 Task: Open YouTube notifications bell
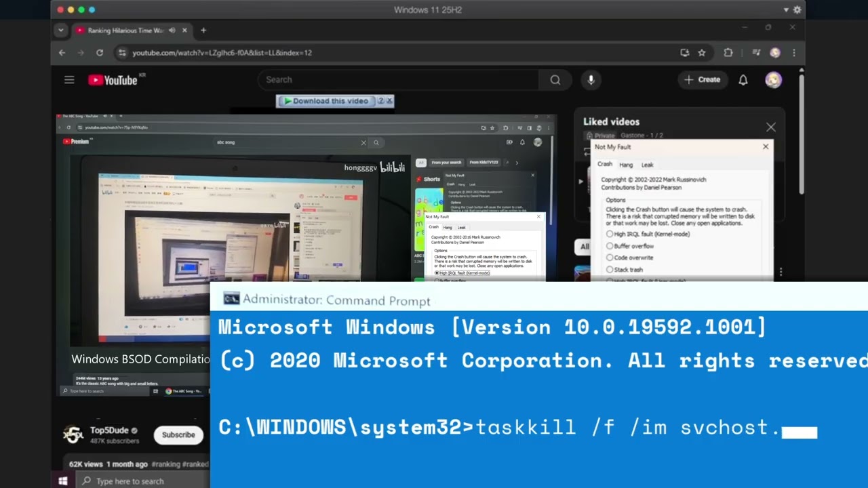[743, 80]
